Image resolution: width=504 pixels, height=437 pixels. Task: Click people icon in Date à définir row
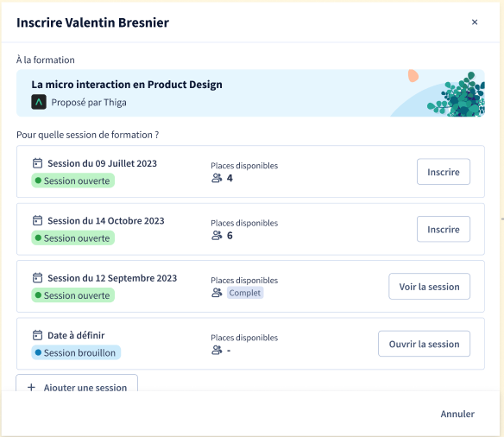[x=217, y=350]
